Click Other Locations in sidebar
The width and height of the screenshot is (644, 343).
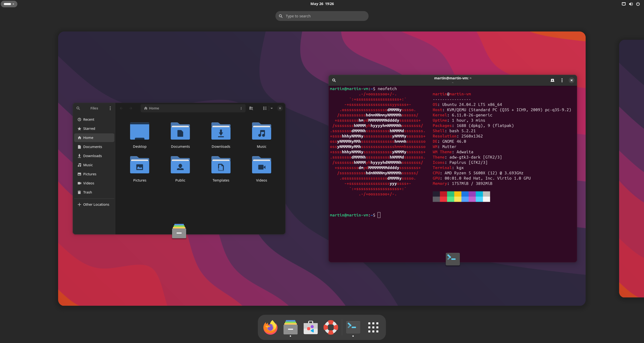tap(96, 204)
